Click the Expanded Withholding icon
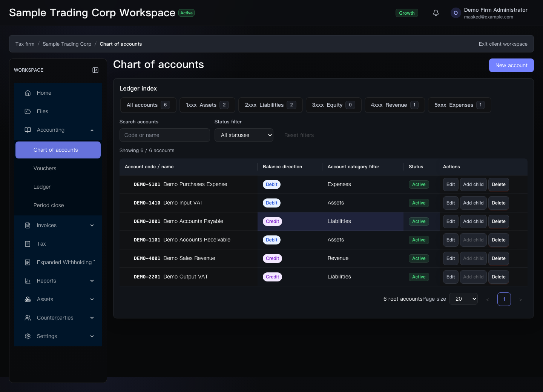Screen dimensions: 543x392 [x=28, y=262]
